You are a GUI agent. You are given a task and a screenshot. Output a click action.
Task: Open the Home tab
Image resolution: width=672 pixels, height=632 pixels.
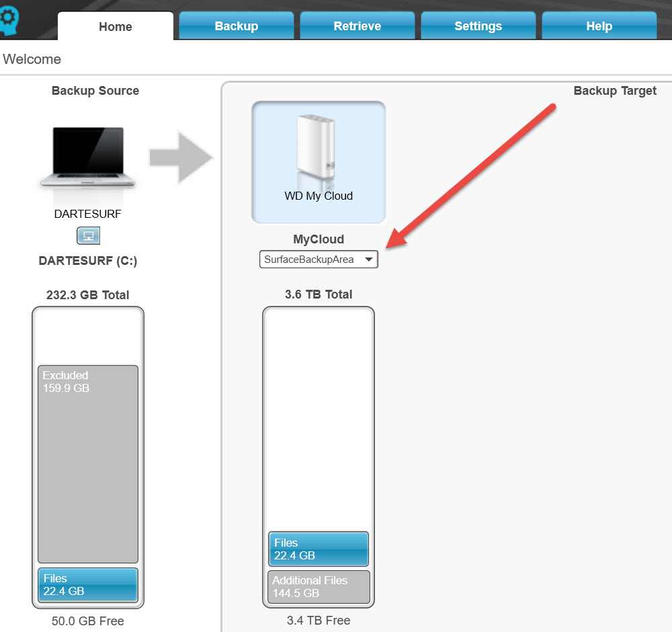point(116,26)
